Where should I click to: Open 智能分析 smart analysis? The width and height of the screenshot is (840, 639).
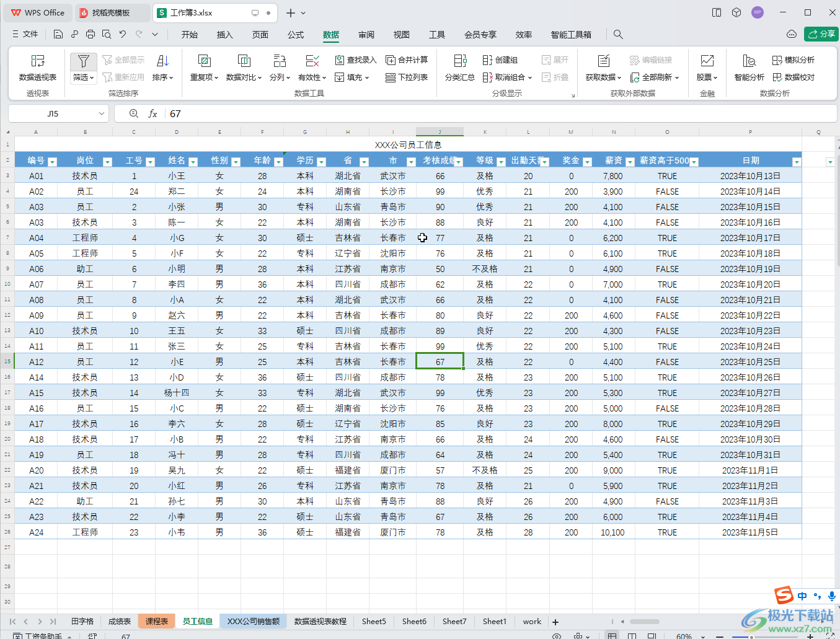click(x=749, y=68)
